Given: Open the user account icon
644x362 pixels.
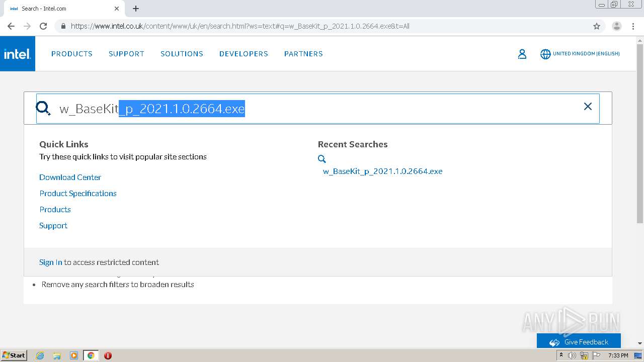Looking at the screenshot, I should 522,54.
